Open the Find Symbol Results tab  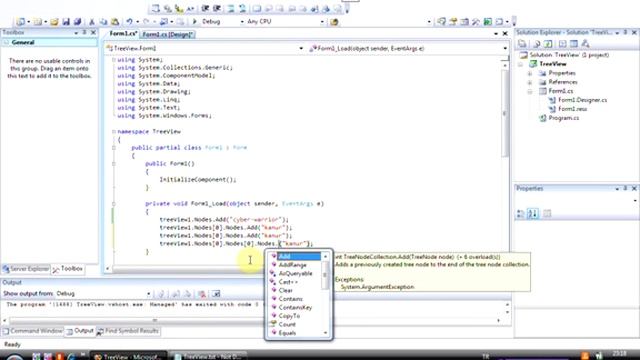(x=128, y=331)
